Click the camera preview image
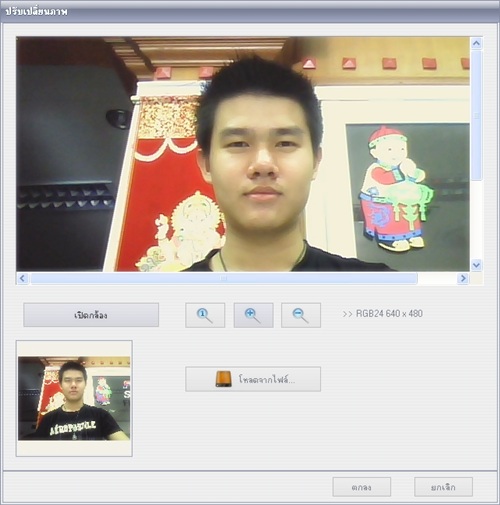500x505 pixels. [x=243, y=154]
